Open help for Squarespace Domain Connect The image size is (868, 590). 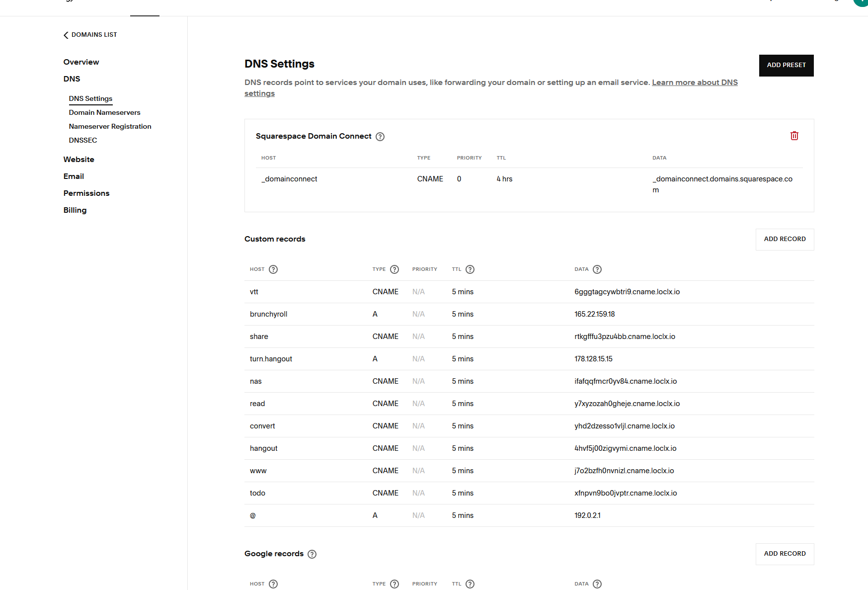click(x=380, y=137)
